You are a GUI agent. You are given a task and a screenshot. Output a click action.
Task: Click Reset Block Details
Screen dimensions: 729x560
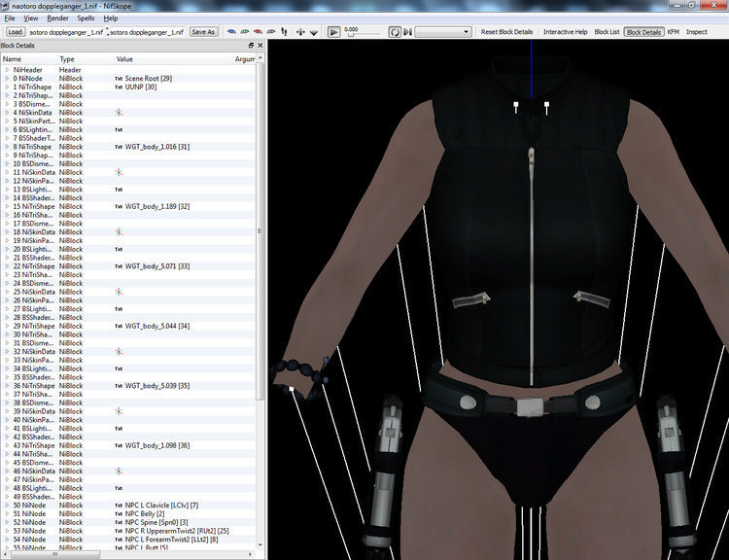[x=506, y=32]
